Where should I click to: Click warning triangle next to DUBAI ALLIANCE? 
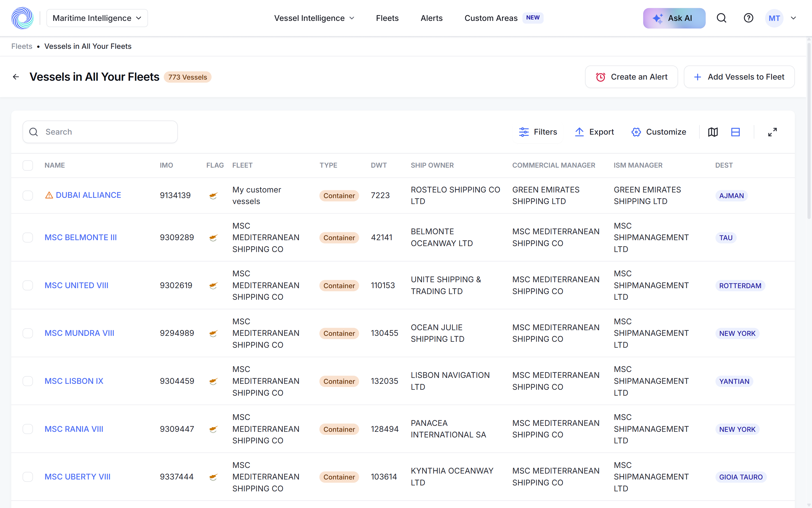[x=49, y=195]
